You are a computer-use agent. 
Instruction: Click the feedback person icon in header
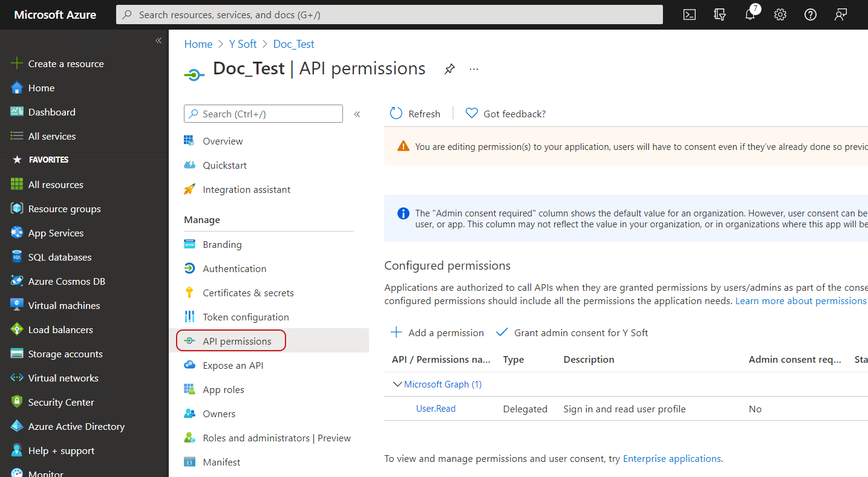(841, 15)
